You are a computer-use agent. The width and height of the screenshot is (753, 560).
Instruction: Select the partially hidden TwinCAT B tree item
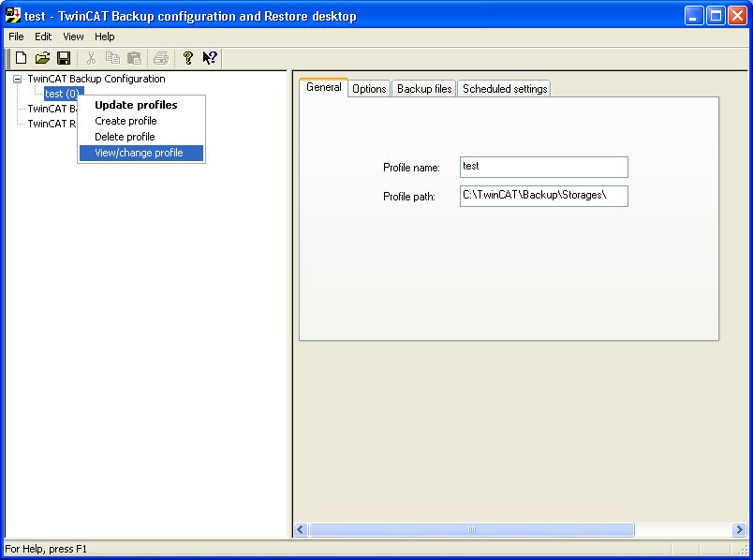pyautogui.click(x=52, y=109)
